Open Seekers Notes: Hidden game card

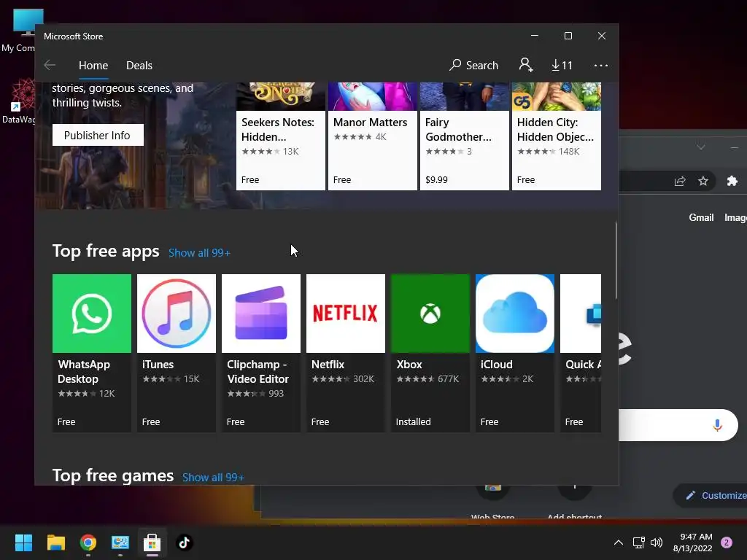click(281, 136)
